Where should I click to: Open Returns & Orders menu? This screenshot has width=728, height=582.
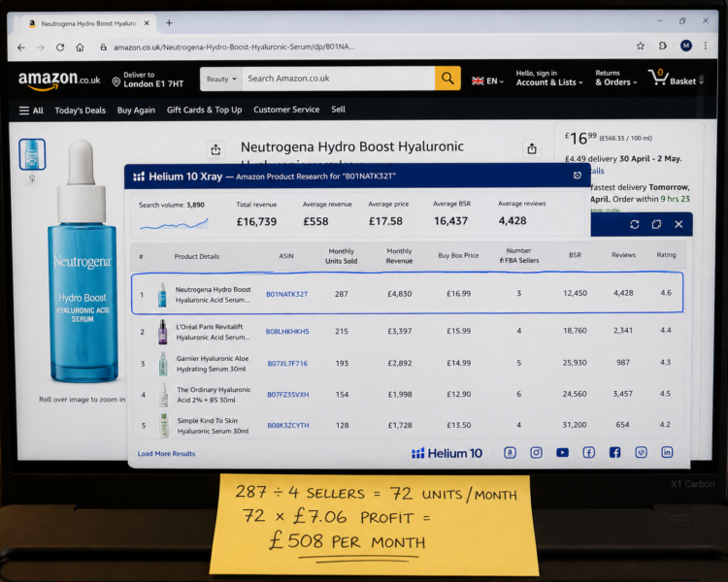point(616,78)
